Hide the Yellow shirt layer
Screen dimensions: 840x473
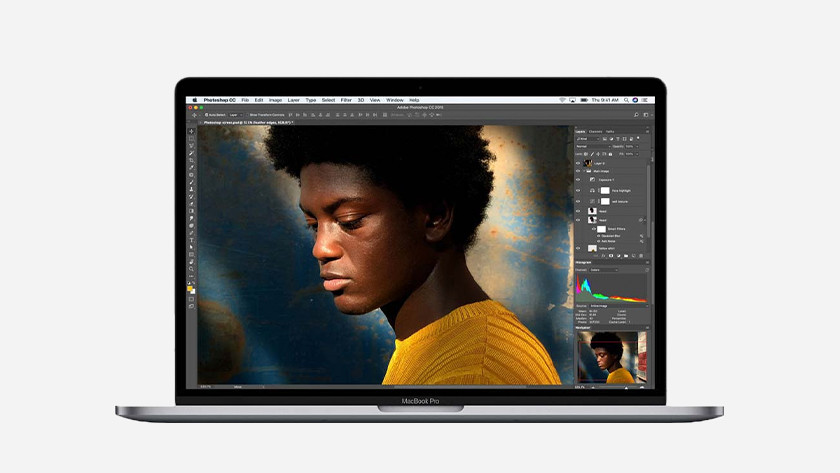pyautogui.click(x=578, y=249)
